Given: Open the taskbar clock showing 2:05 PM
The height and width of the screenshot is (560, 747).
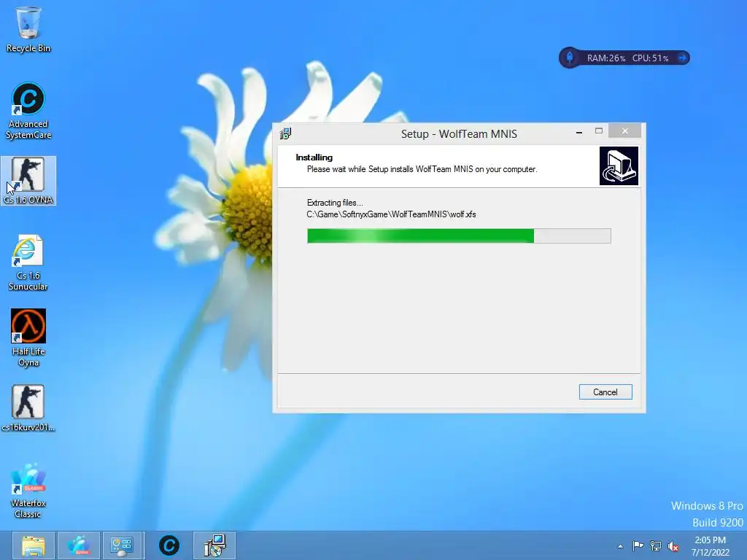Looking at the screenshot, I should [711, 546].
